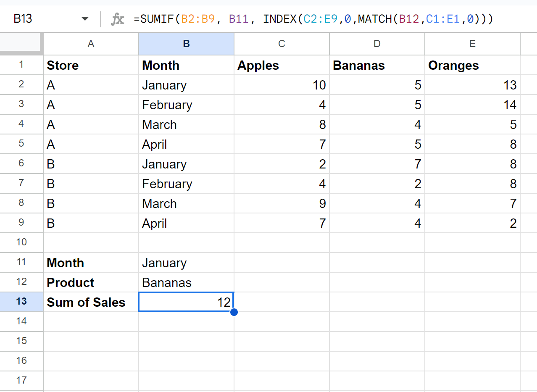
Task: Click the fx function icon
Action: [117, 19]
